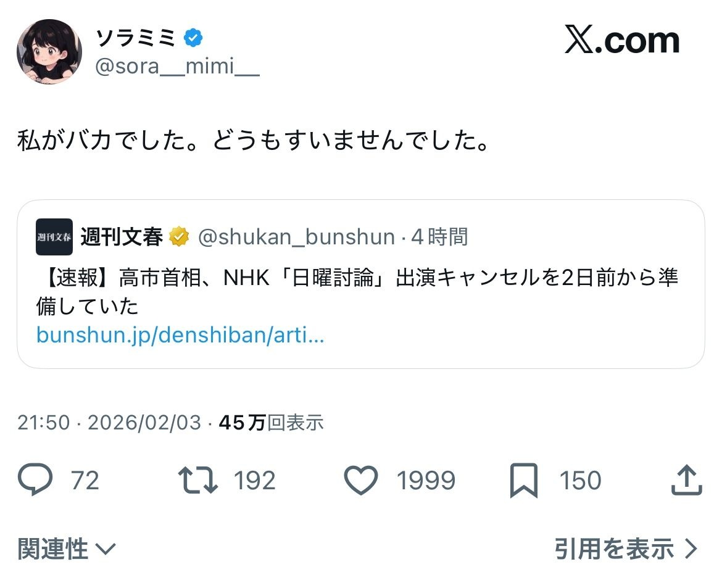This screenshot has height=588, width=722.
Task: Open 週刊文春 account logo avatar
Action: 54,237
